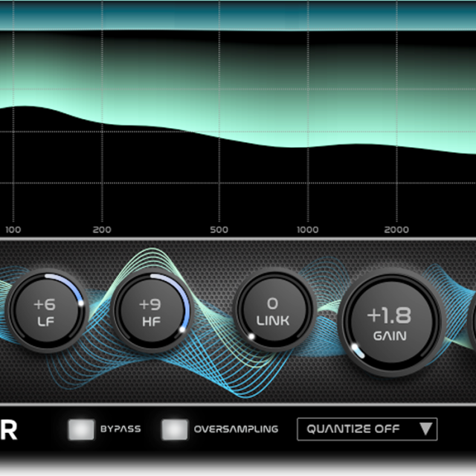The image size is (476, 476).
Task: Click the +6 value on the LF knob
Action: point(44,304)
